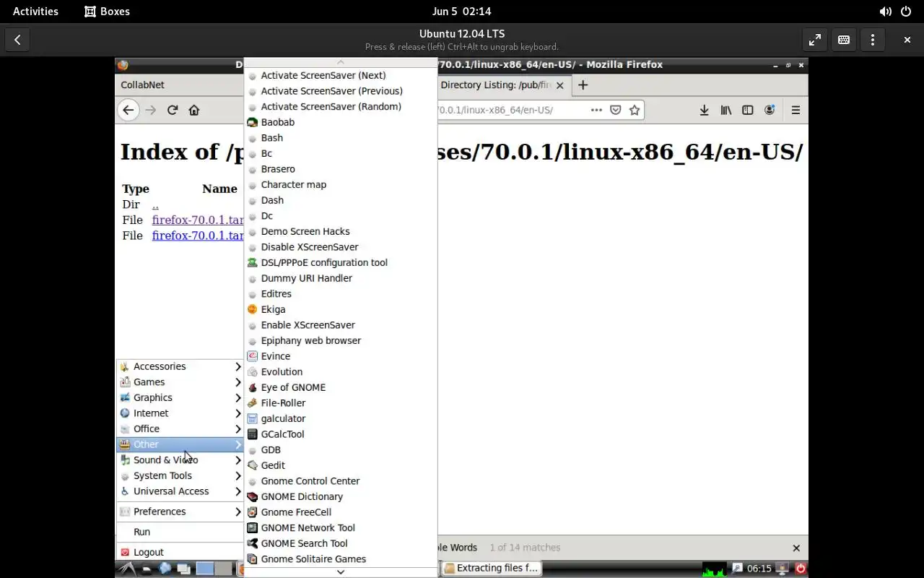Bookmark this page with the star
The image size is (924, 578).
coord(635,110)
